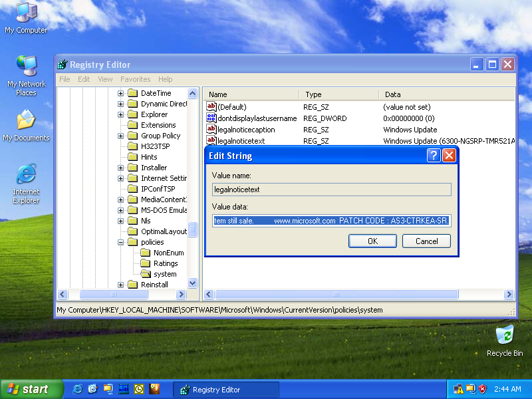Click the open folder icon beside system

pyautogui.click(x=146, y=274)
